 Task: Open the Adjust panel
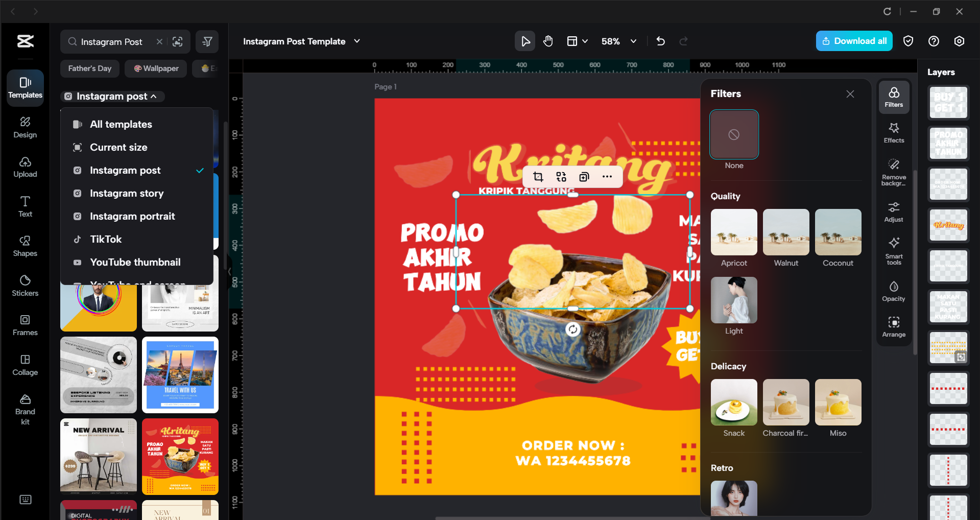[x=893, y=210]
